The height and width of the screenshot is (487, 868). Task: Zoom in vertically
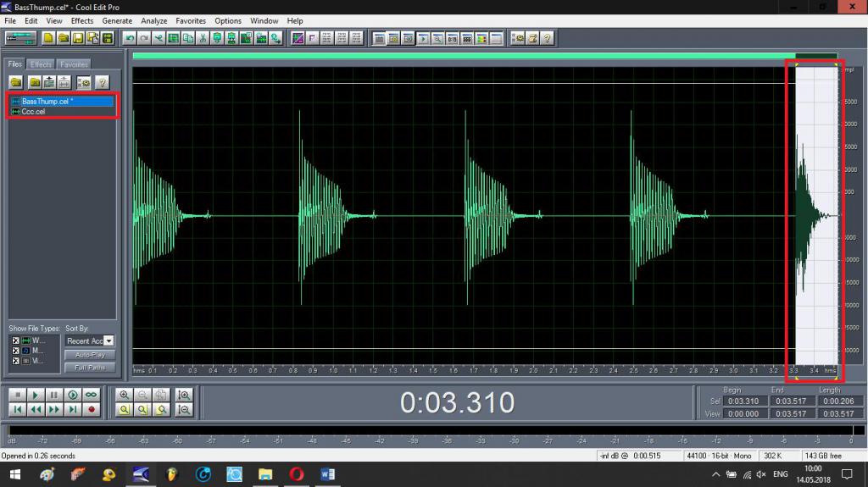point(184,395)
